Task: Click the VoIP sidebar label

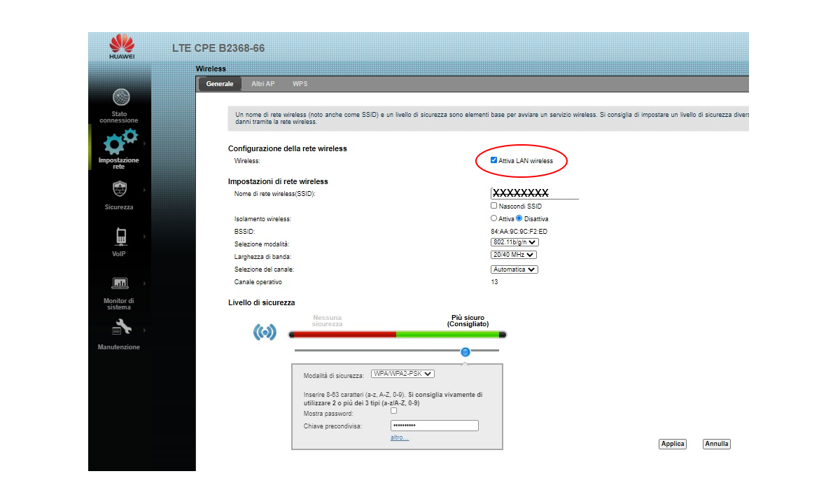Action: click(x=120, y=254)
